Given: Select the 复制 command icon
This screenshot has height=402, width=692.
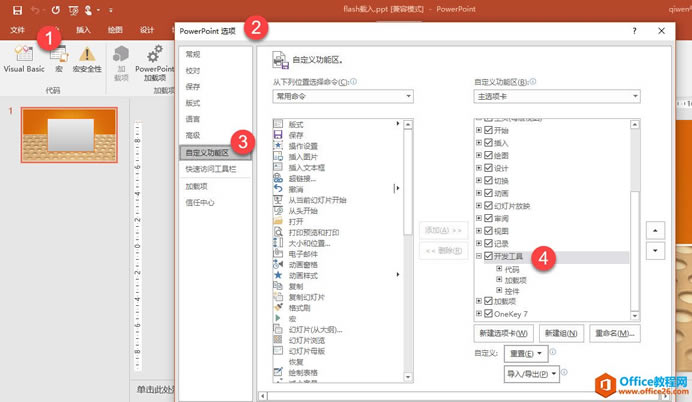Looking at the screenshot, I should tap(278, 286).
